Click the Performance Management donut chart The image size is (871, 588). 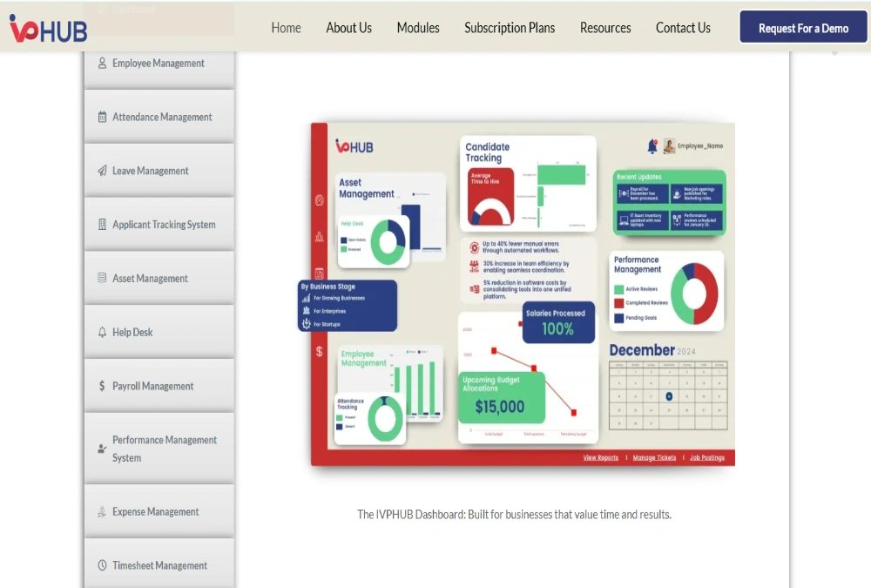[x=694, y=294]
